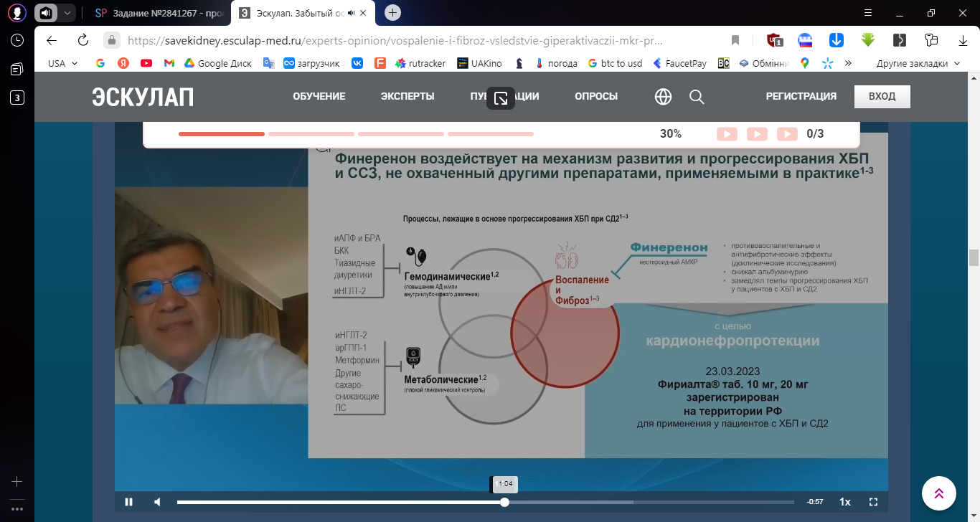Add sidebar panel plus icon
Viewport: 980px width, 522px height.
[17, 482]
